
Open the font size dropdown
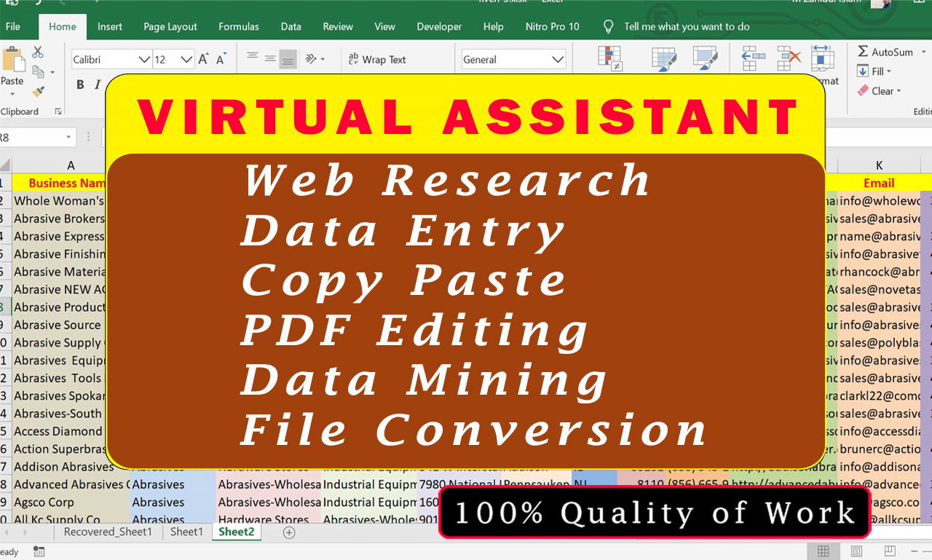point(186,58)
